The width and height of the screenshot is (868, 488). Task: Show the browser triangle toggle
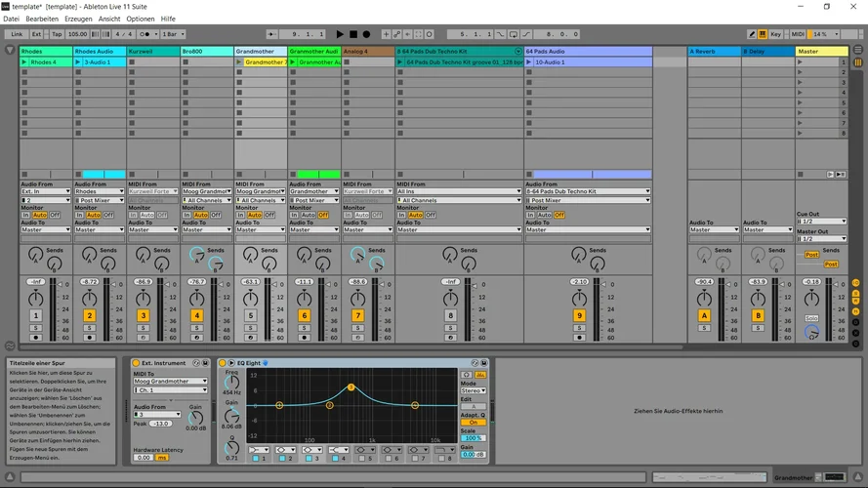10,50
